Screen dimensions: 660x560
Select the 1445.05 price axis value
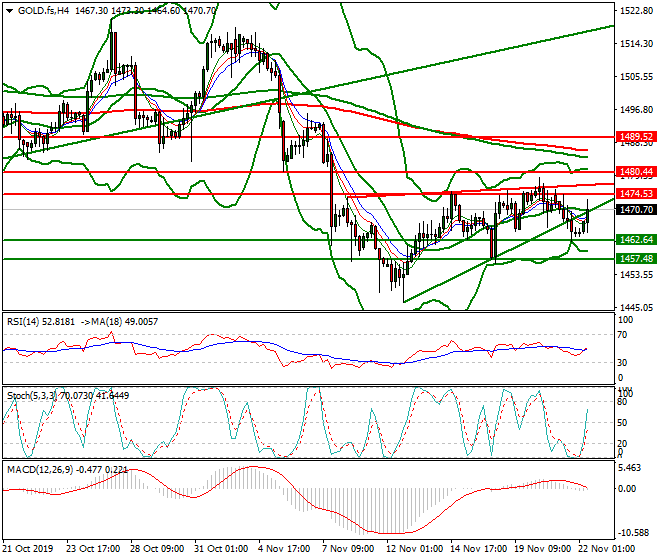tap(636, 307)
